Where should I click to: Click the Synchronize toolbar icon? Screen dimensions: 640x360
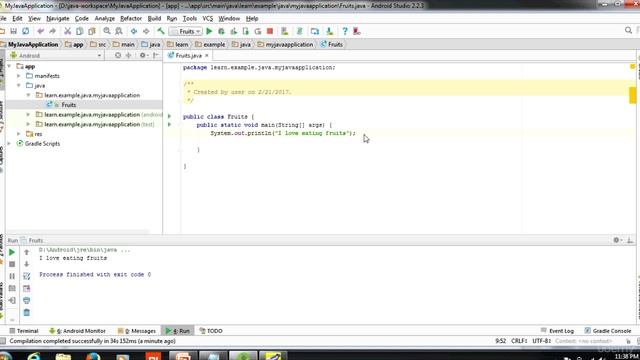pos(25,31)
